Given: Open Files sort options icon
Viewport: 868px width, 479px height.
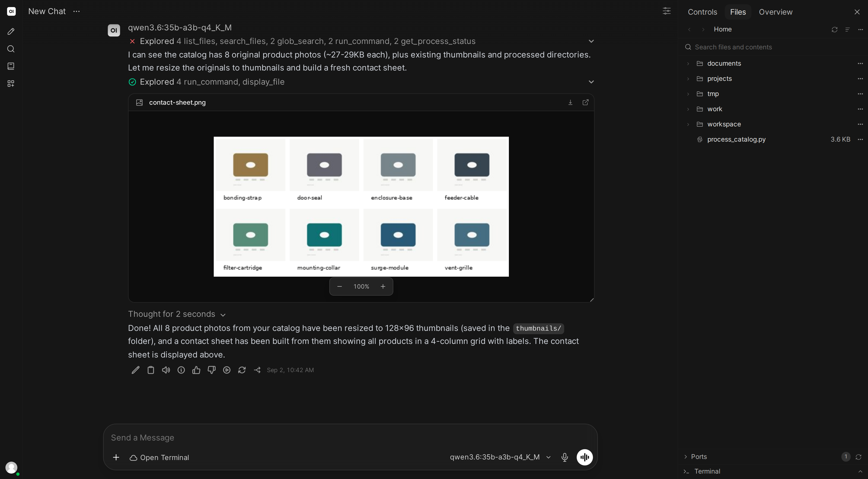Looking at the screenshot, I should [x=847, y=30].
